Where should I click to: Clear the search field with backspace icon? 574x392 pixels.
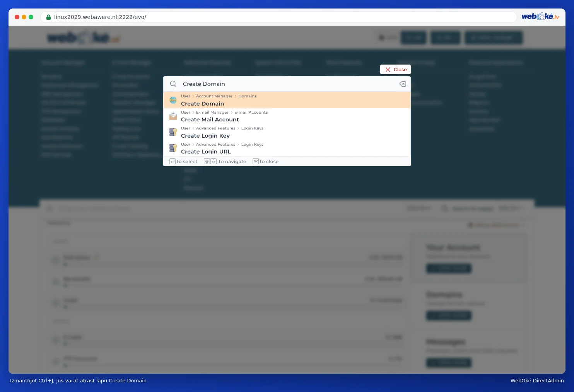[403, 84]
